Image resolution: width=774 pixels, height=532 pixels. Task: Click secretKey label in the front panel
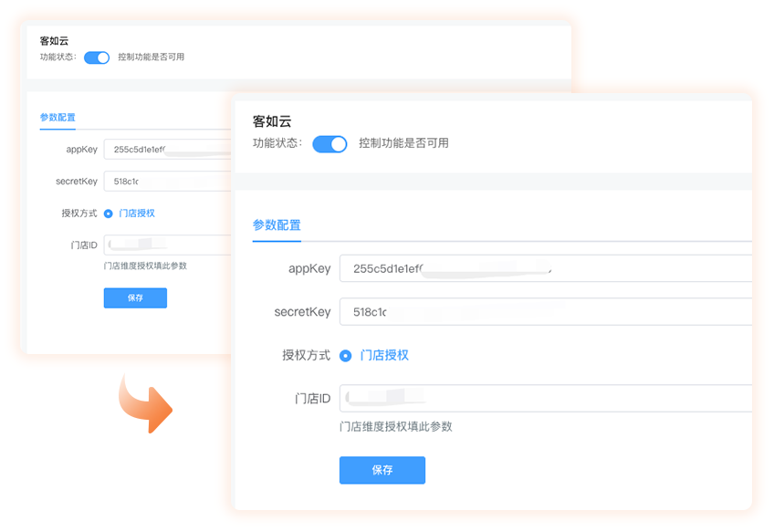303,312
